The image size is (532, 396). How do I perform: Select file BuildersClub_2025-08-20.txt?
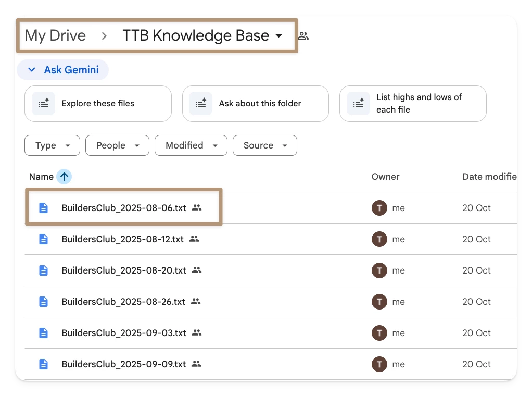coord(124,270)
